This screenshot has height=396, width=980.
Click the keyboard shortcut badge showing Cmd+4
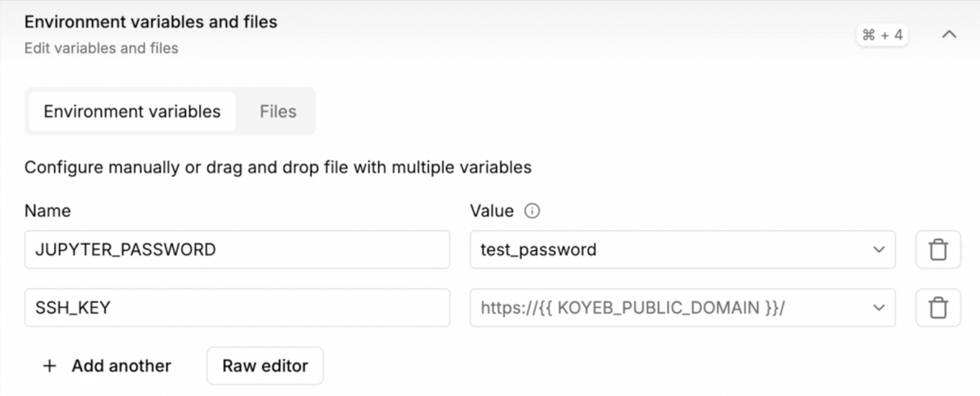click(x=882, y=34)
